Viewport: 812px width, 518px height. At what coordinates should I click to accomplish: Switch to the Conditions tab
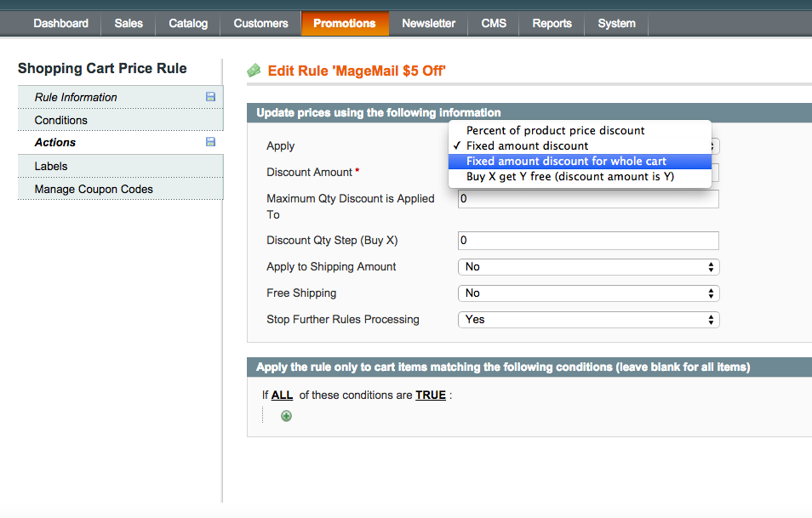click(x=61, y=120)
